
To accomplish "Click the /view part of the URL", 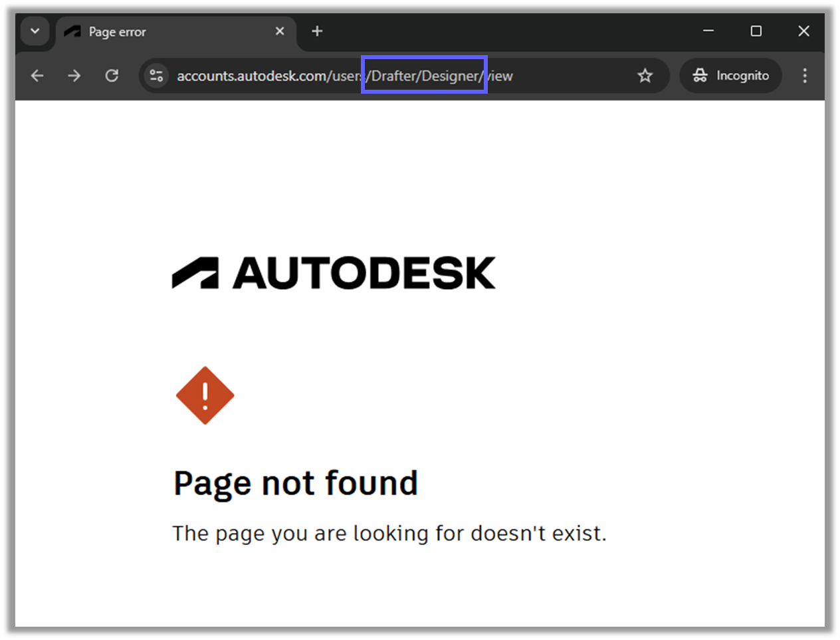I will (x=499, y=75).
